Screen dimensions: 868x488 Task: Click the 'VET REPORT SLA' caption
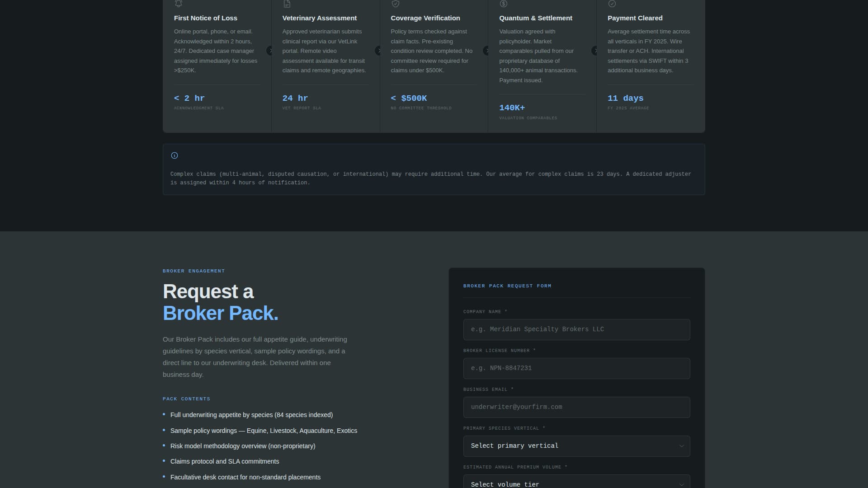pyautogui.click(x=302, y=108)
